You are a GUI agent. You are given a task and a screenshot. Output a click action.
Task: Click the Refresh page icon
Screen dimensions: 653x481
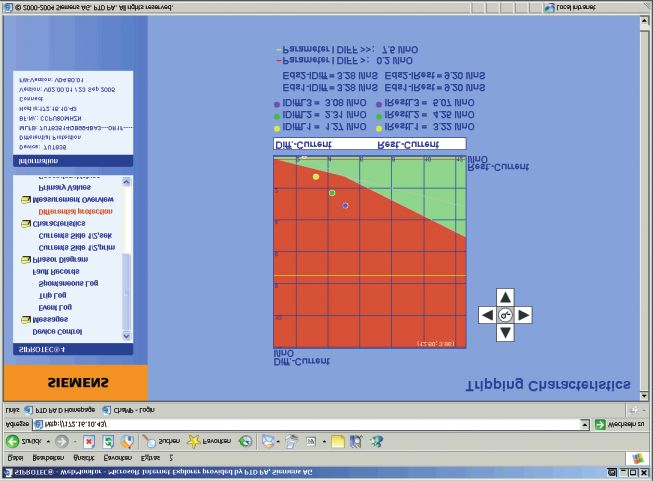(108, 441)
